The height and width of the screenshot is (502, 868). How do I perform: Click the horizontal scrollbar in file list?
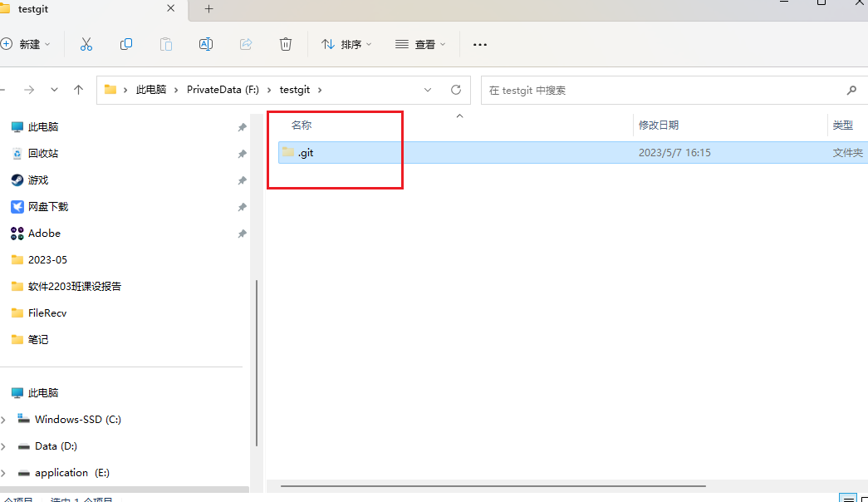pos(493,486)
